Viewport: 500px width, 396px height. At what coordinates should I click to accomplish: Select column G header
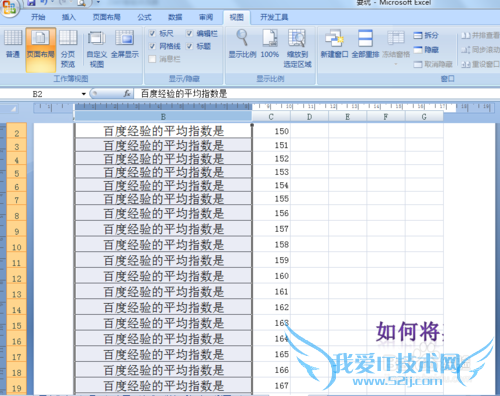(424, 117)
